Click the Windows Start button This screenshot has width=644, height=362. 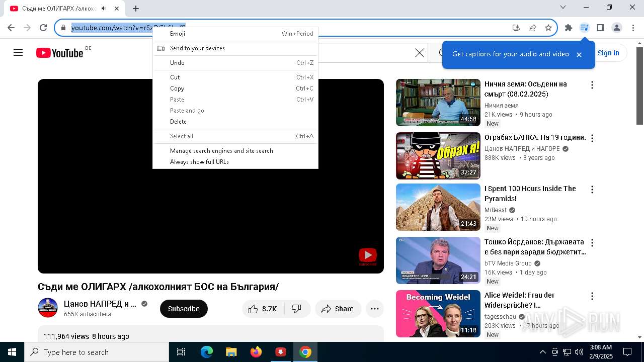(x=12, y=352)
